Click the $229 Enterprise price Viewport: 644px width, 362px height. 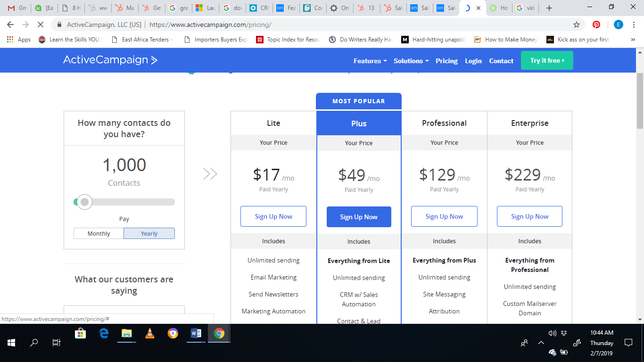(522, 175)
